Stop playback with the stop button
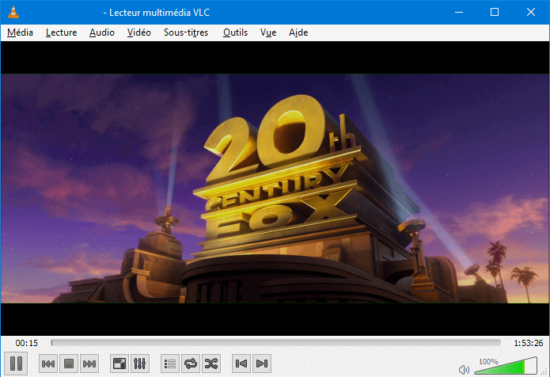The width and height of the screenshot is (550, 377). tap(69, 364)
